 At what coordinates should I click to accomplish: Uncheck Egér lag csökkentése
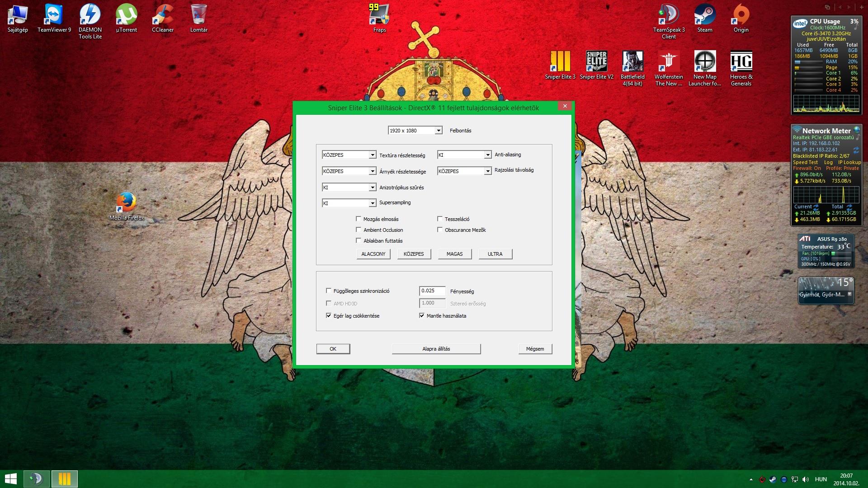coord(329,316)
